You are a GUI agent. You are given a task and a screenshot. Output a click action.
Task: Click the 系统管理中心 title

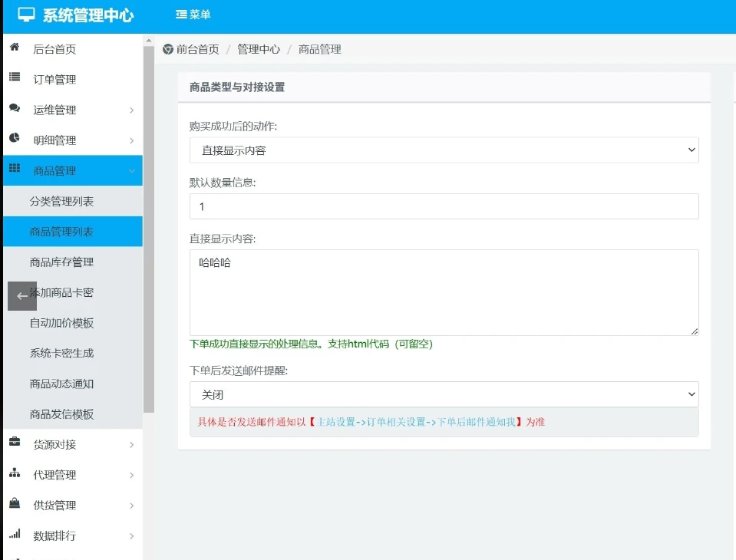[88, 15]
